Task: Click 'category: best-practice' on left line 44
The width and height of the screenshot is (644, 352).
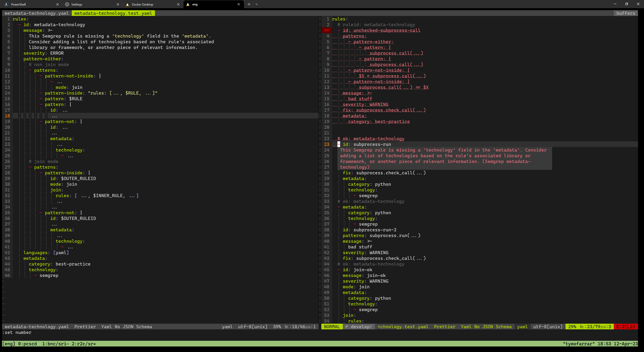Action: [x=60, y=264]
